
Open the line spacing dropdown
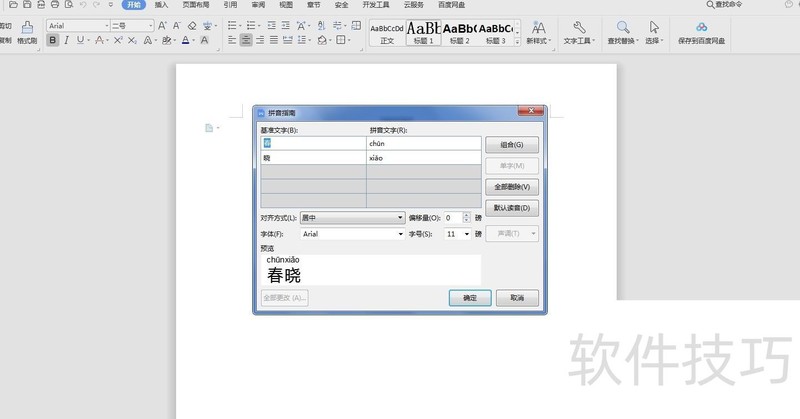coord(309,40)
